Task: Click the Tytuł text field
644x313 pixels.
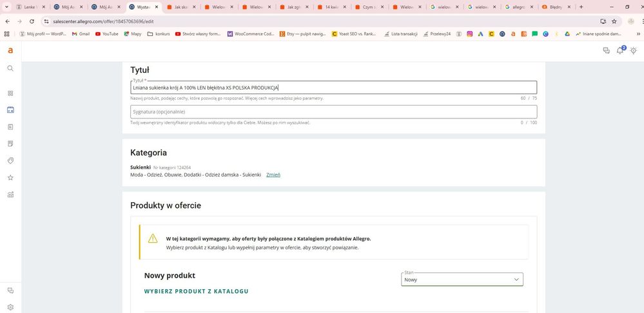Action: [x=333, y=88]
